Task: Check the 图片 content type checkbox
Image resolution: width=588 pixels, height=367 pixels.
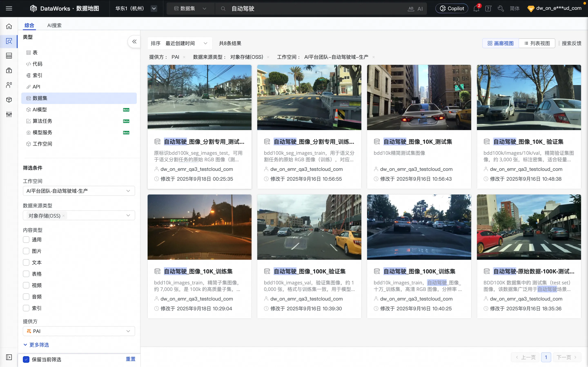Action: [x=26, y=251]
